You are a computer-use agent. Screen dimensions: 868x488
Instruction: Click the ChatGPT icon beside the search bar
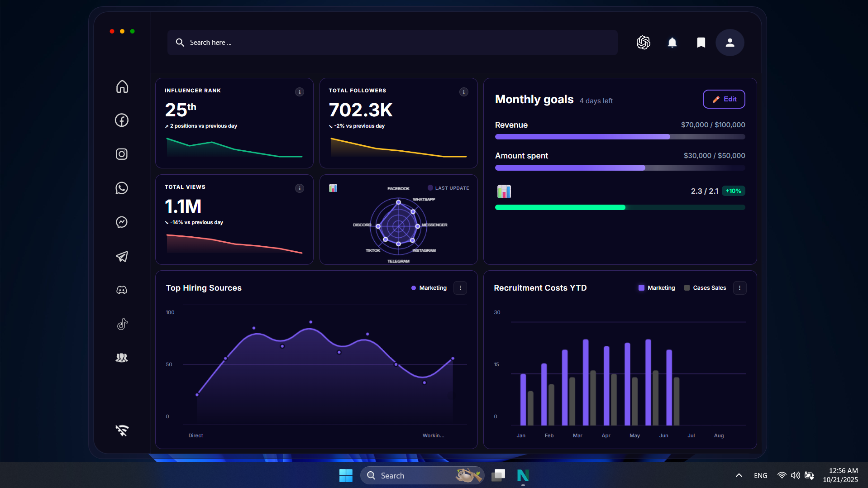[643, 42]
